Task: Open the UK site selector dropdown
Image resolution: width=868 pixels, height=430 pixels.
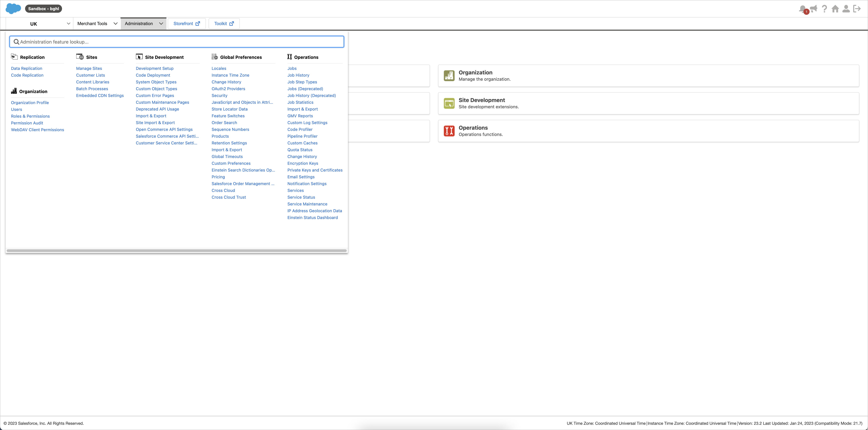Action: [x=39, y=24]
